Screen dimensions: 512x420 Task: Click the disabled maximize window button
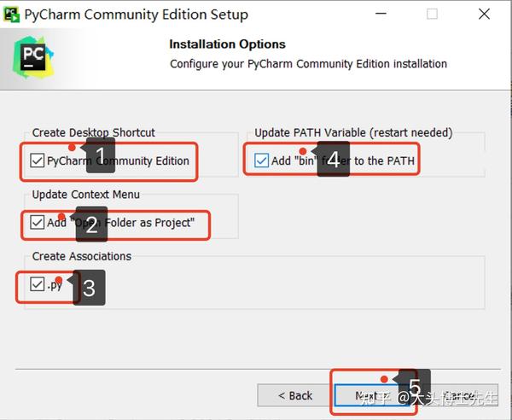coord(432,14)
